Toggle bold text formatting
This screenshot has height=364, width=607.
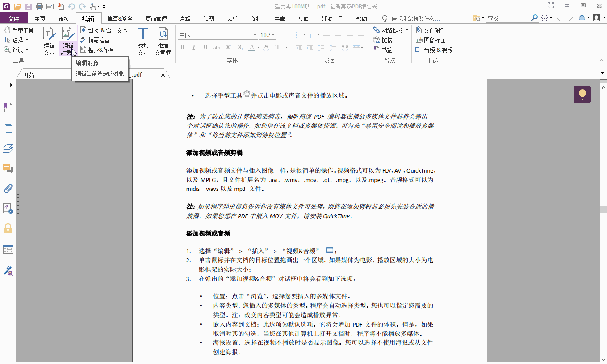click(x=182, y=47)
